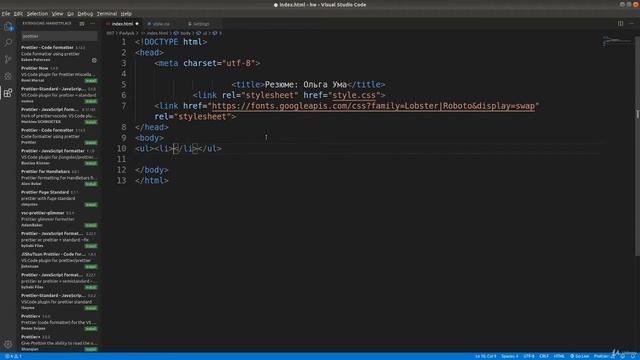Click the UTF-8 encoding status item
The width and height of the screenshot is (640, 360).
[x=529, y=356]
